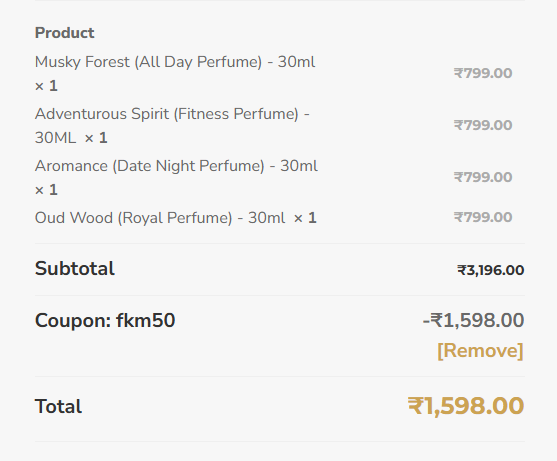Click Oud Wood price ₹799.00
The image size is (557, 461).
point(483,217)
